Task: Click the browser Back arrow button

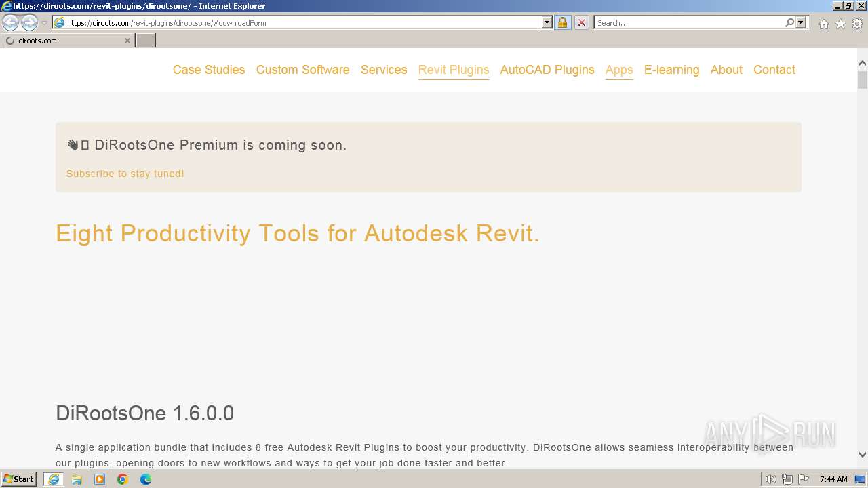Action: (x=11, y=22)
